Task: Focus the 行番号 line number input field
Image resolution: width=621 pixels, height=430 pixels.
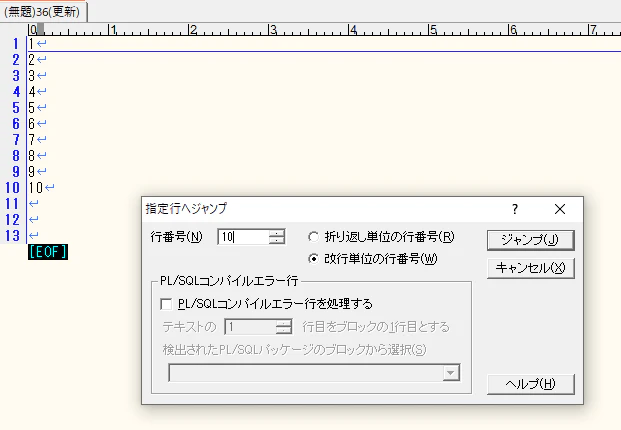Action: click(243, 237)
